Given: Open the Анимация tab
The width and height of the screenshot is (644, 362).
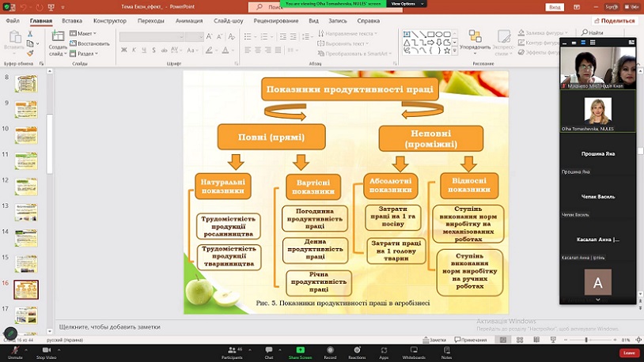Looking at the screenshot, I should tap(189, 21).
